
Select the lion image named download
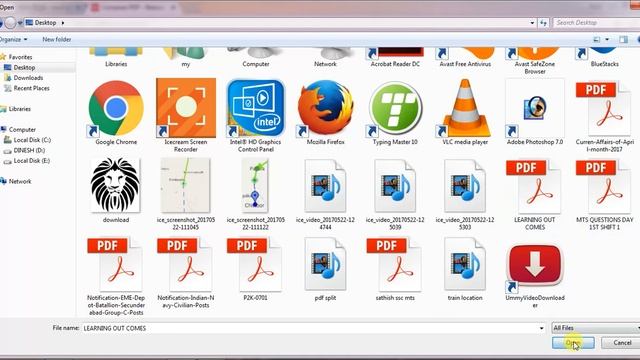tap(116, 186)
